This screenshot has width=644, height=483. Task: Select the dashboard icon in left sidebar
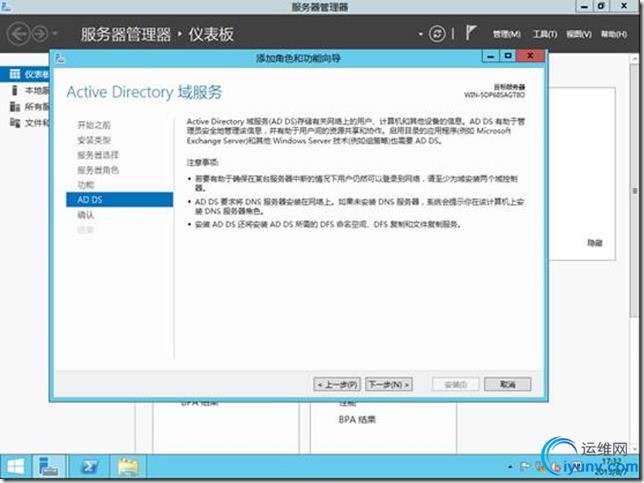(x=15, y=74)
